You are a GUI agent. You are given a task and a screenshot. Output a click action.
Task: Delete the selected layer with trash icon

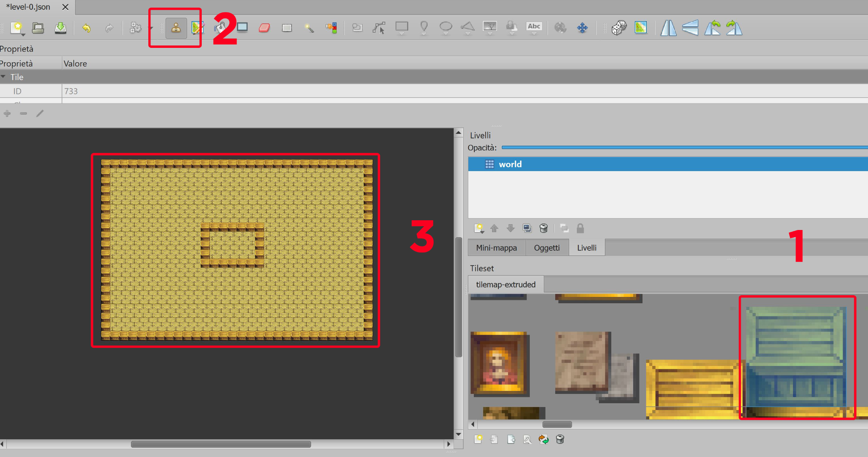click(x=544, y=229)
